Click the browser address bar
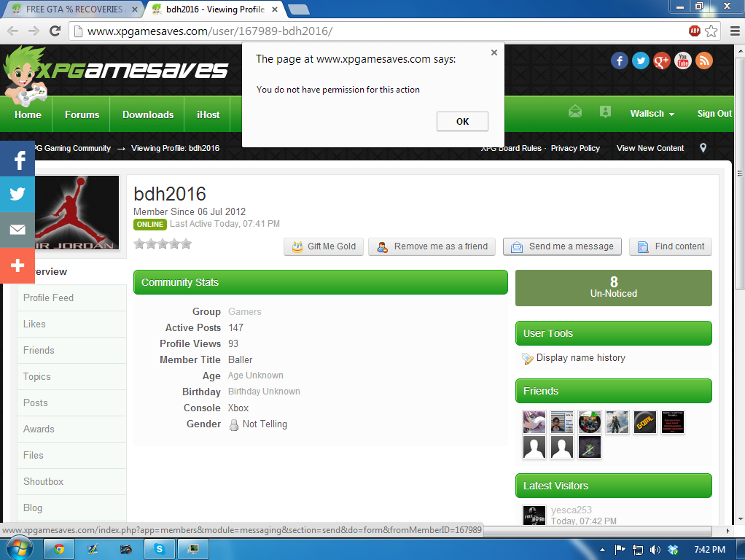Image resolution: width=745 pixels, height=560 pixels. tap(379, 31)
